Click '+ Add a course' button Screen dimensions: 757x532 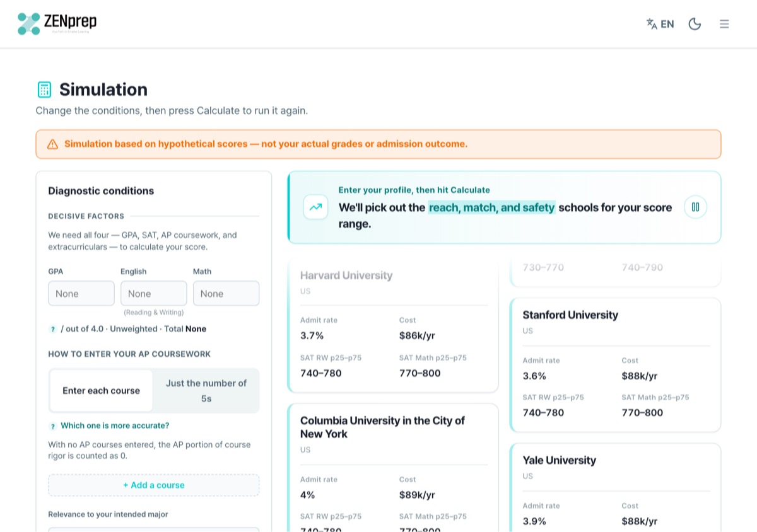pyautogui.click(x=154, y=485)
